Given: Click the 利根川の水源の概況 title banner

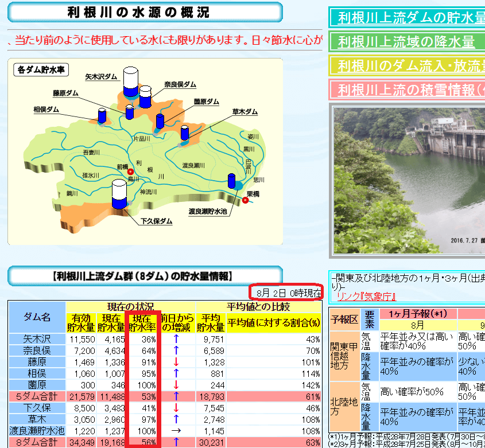Looking at the screenshot, I should tap(145, 13).
